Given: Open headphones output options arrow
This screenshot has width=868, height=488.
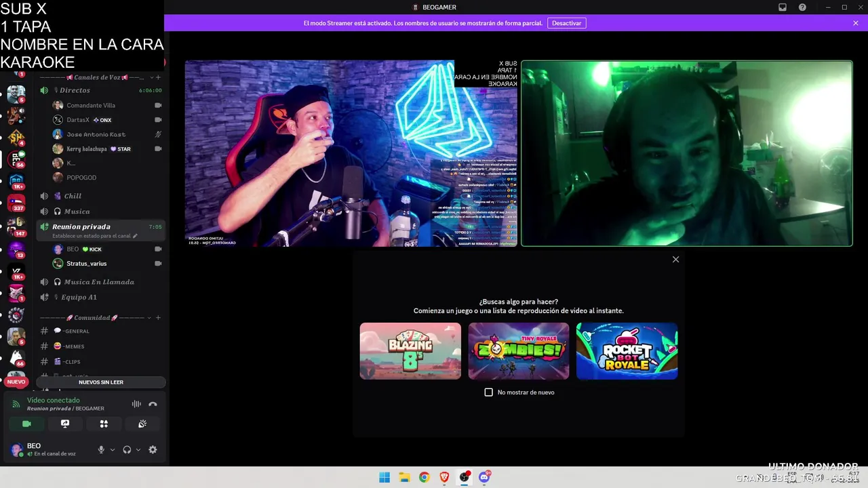Looking at the screenshot, I should pos(138,449).
